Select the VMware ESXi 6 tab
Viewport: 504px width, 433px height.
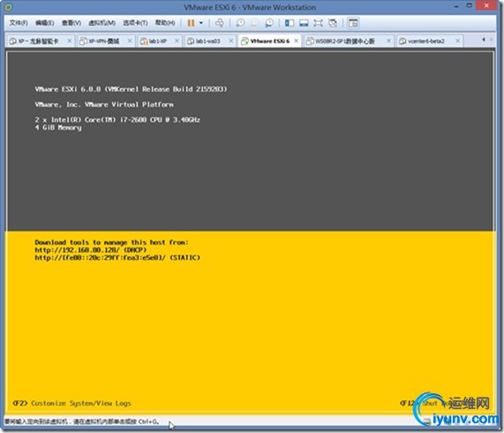pyautogui.click(x=270, y=41)
